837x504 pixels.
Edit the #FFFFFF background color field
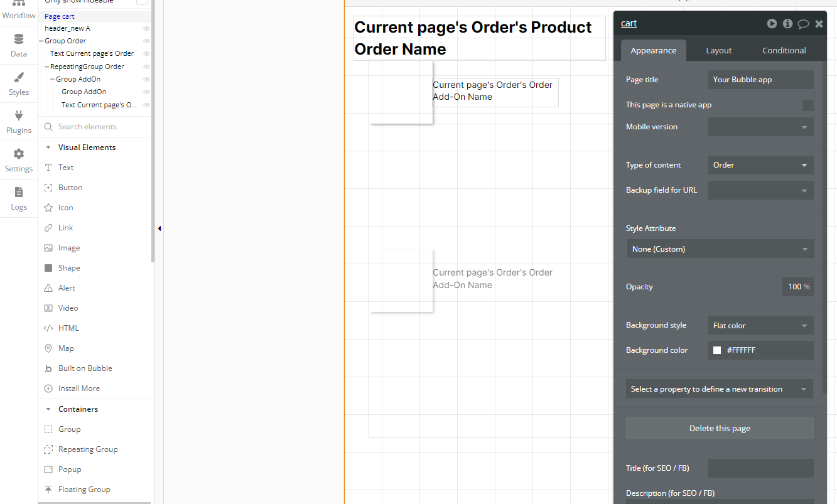pyautogui.click(x=761, y=350)
